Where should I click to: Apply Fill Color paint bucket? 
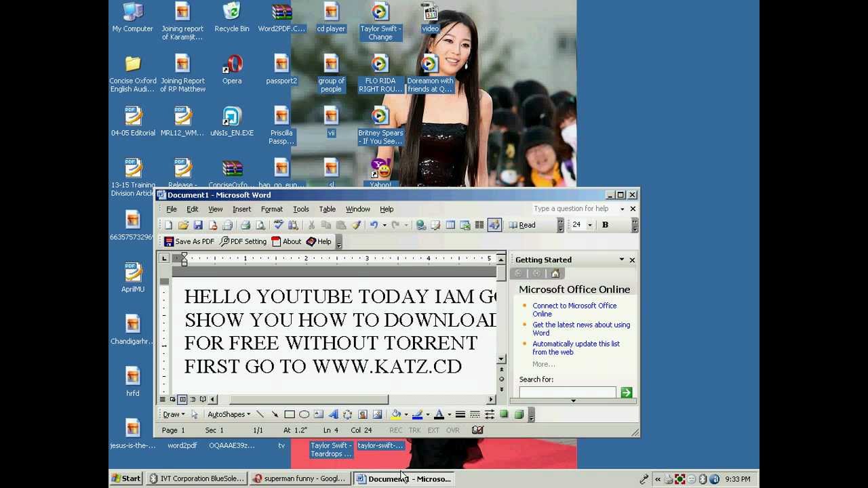[x=396, y=414]
